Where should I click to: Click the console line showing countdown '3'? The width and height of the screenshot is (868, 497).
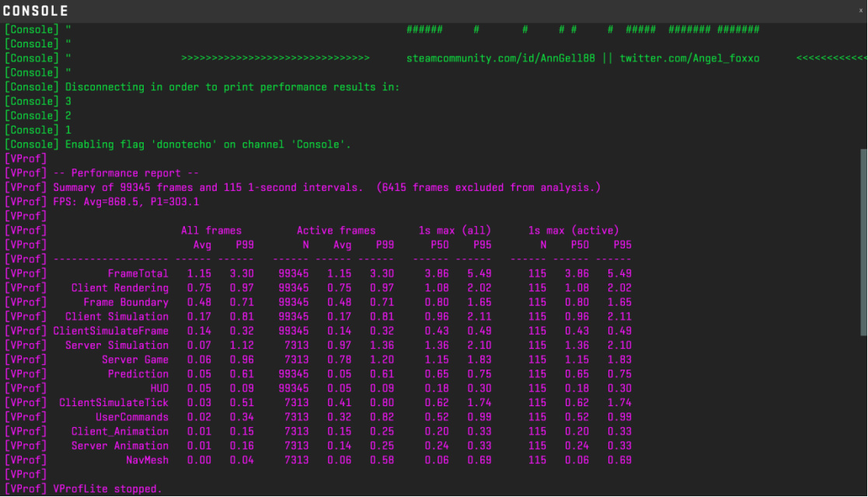point(37,101)
